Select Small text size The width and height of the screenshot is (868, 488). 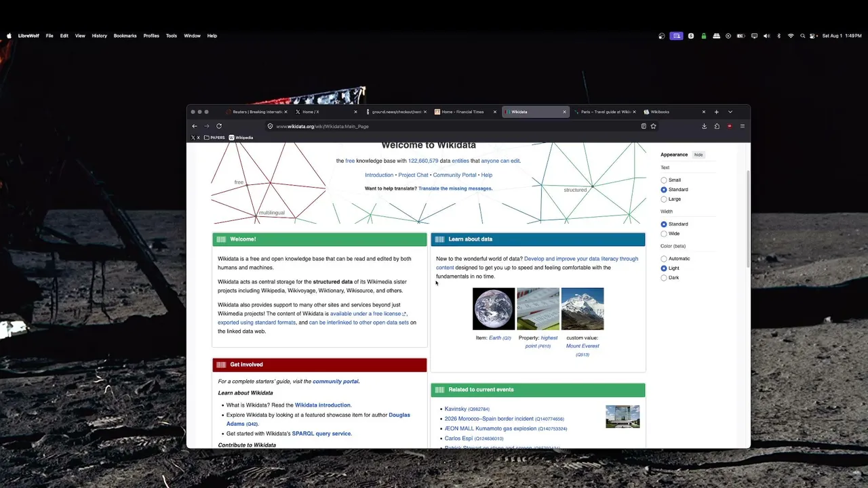pos(664,180)
